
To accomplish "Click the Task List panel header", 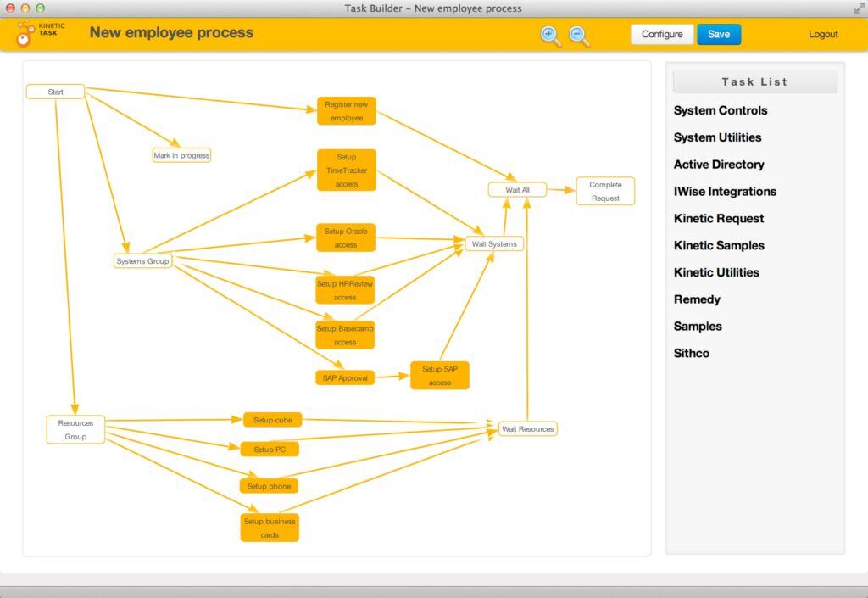I will pos(754,82).
